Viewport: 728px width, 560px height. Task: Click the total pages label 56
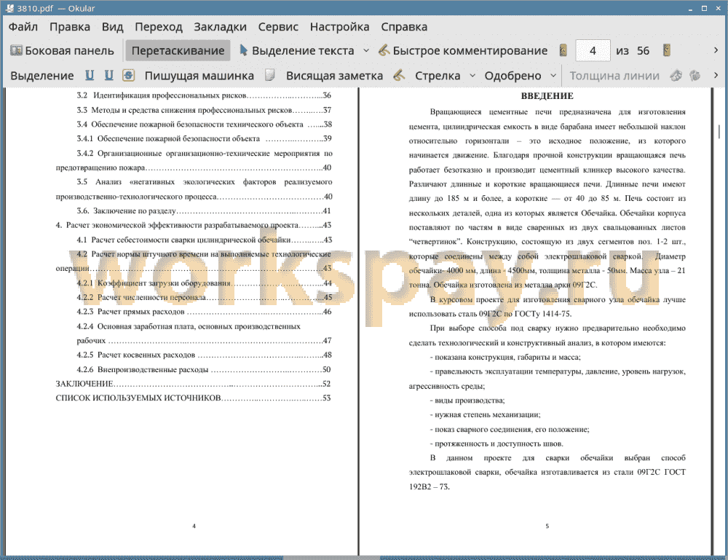pyautogui.click(x=643, y=51)
